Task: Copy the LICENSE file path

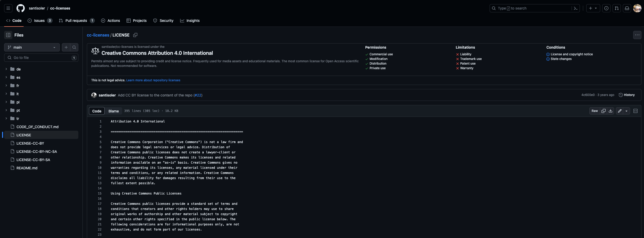Action: point(135,35)
